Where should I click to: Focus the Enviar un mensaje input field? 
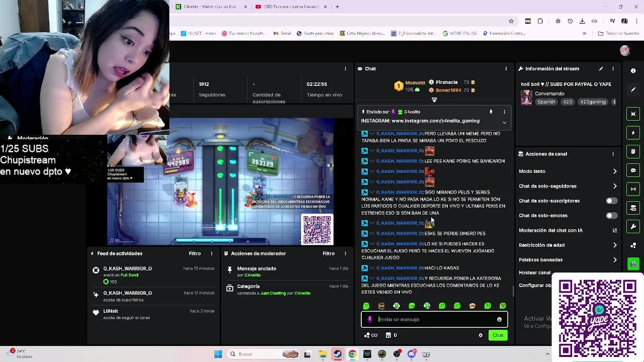click(x=434, y=319)
